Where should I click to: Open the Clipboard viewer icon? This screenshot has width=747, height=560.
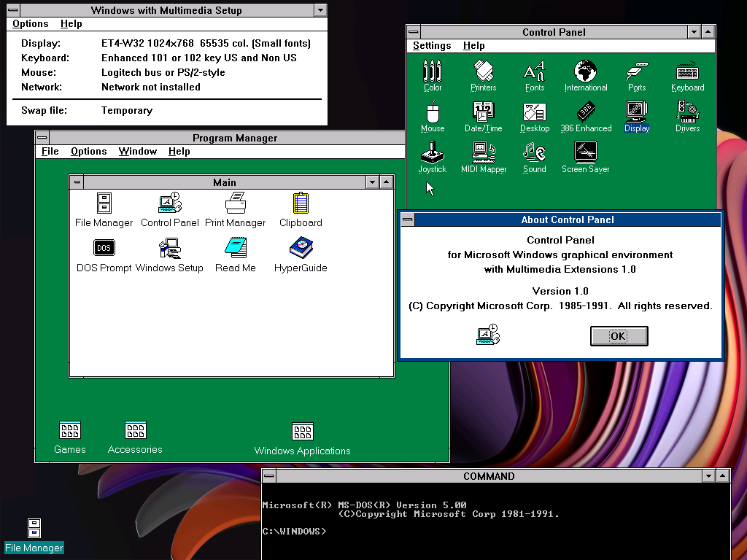301,203
